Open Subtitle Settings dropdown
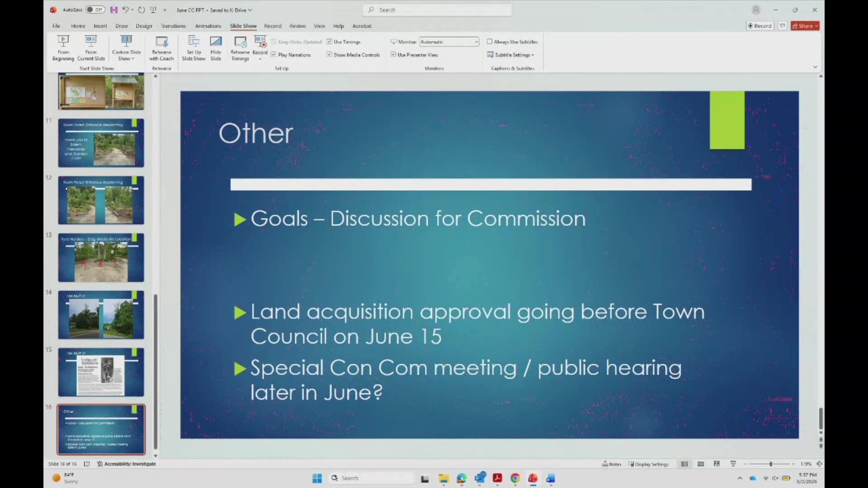The image size is (868, 488). pos(510,55)
